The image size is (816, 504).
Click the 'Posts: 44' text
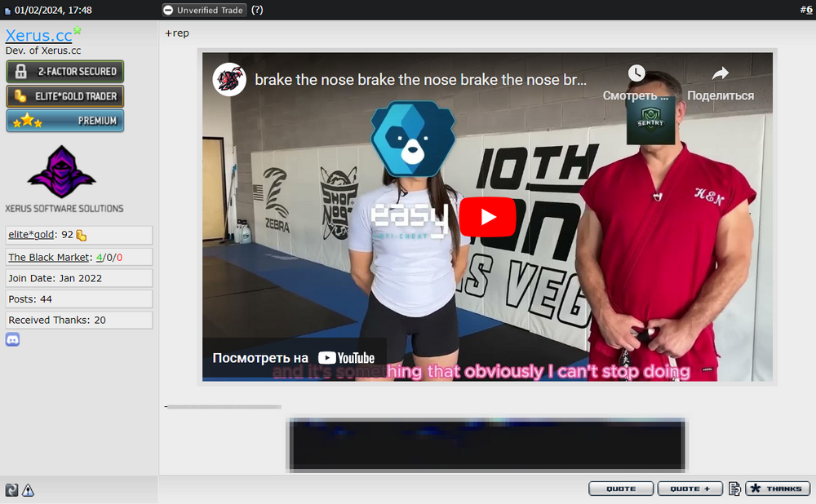(x=30, y=299)
